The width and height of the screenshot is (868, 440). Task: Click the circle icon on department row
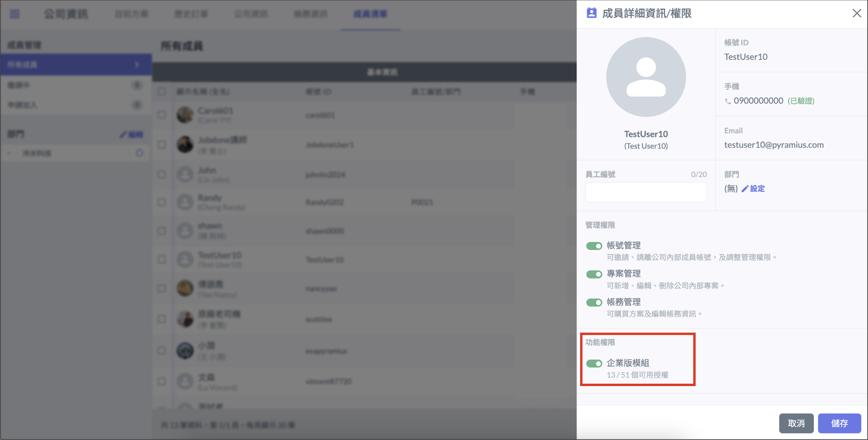(x=139, y=153)
